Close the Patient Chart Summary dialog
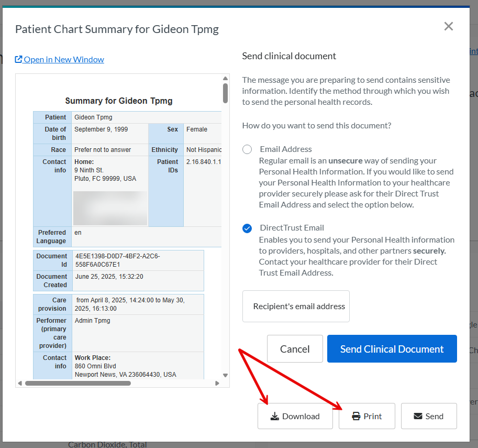 click(x=449, y=26)
